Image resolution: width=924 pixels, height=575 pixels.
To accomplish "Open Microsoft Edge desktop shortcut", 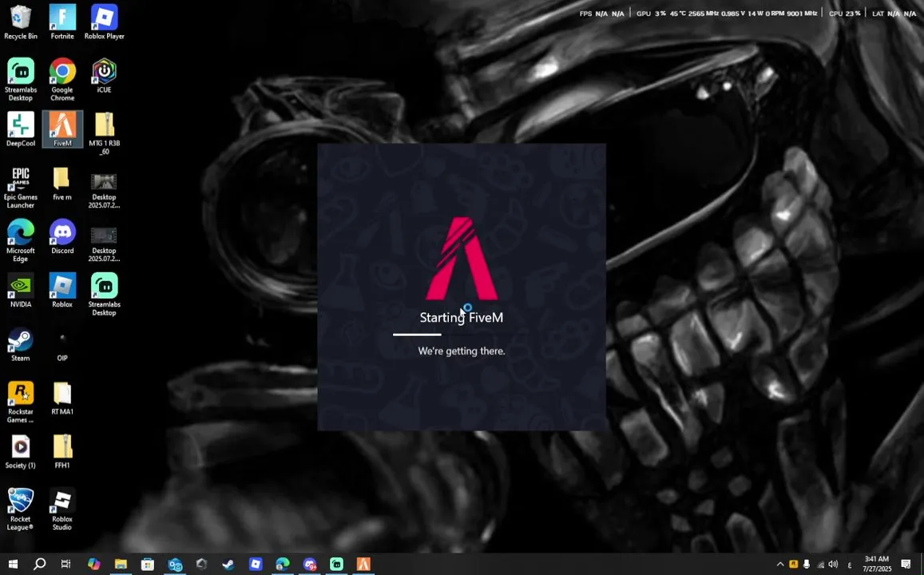I will (21, 240).
